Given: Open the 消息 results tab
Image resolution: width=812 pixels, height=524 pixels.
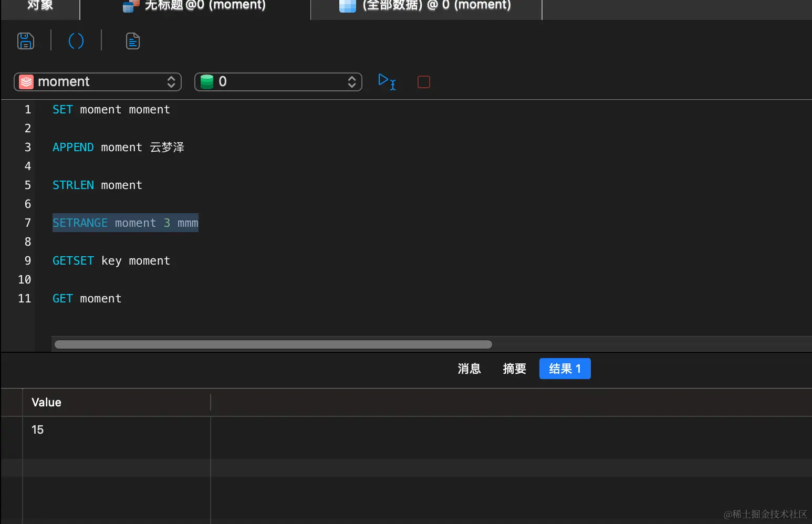Looking at the screenshot, I should click(470, 369).
